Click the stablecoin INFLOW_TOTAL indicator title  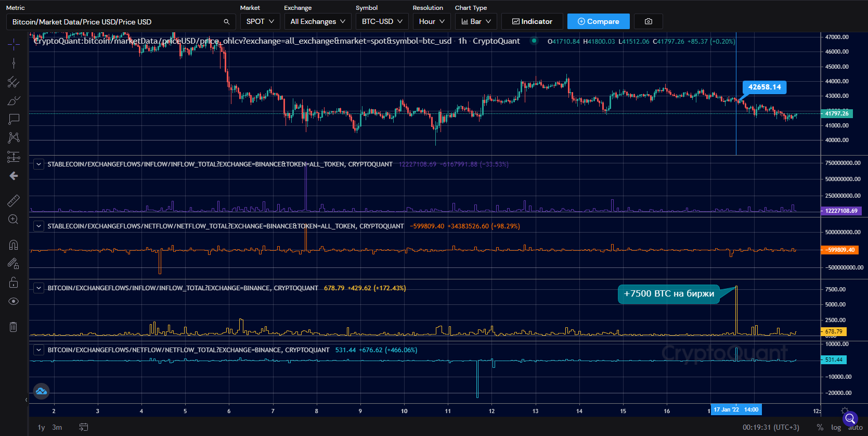click(x=220, y=164)
